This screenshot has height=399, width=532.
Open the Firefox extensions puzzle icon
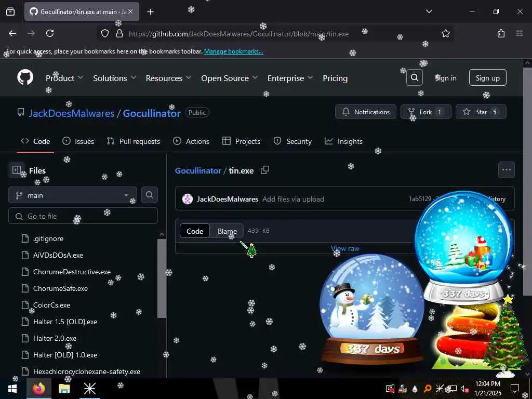tap(501, 33)
